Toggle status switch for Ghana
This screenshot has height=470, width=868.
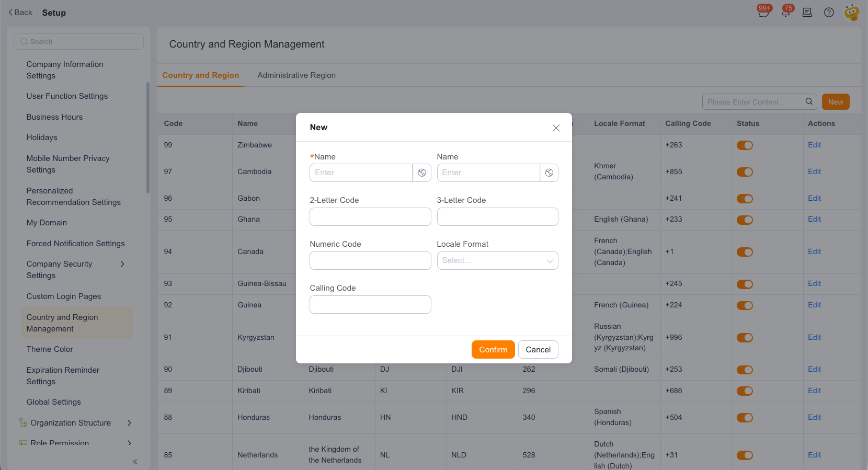(745, 220)
